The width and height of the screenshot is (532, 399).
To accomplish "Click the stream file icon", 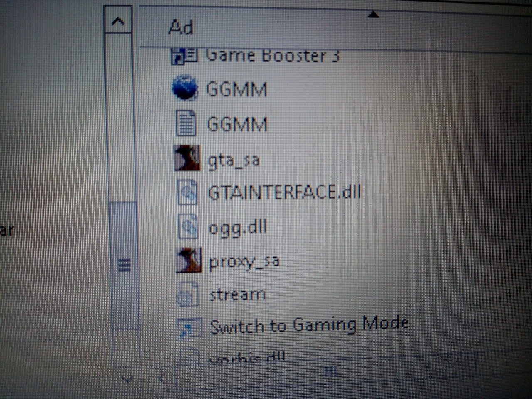I will pos(188,294).
